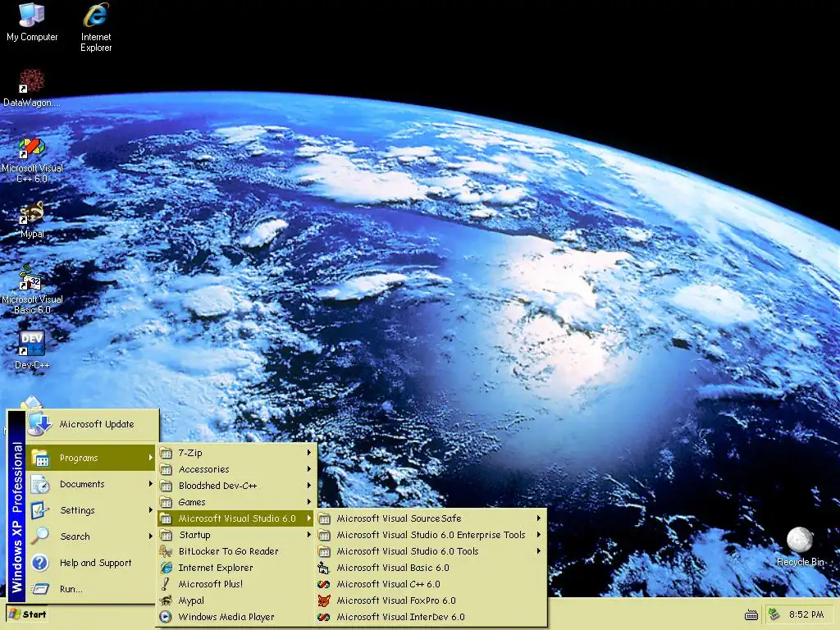Expand the Startup submenu arrow
Viewport: 840px width, 630px height.
[309, 535]
